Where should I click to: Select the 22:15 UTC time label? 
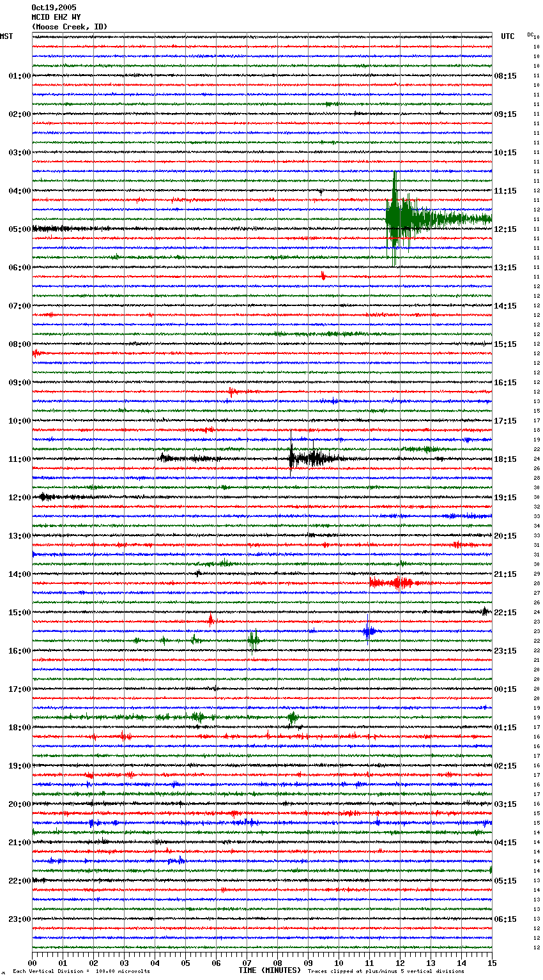(x=505, y=613)
